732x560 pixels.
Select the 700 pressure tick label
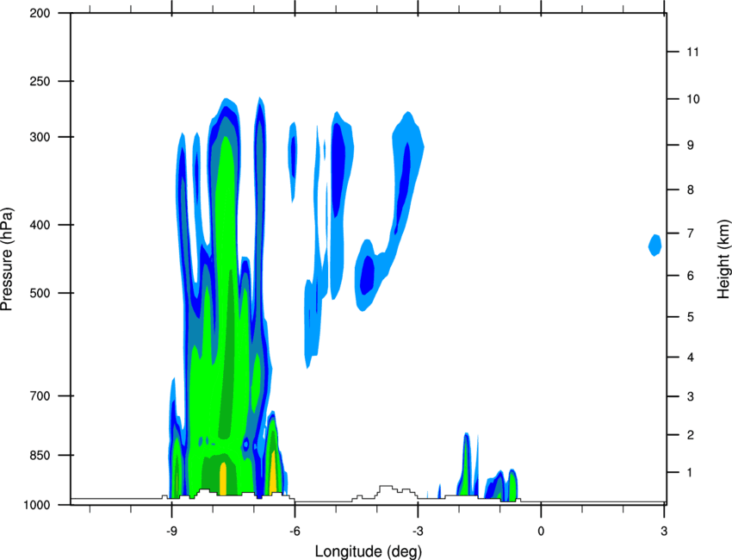(x=40, y=395)
